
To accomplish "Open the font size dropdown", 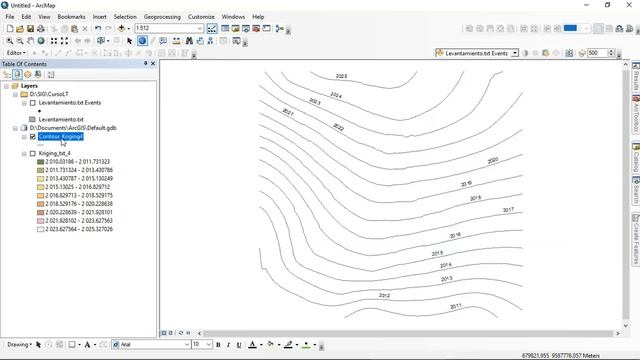I will click(209, 345).
